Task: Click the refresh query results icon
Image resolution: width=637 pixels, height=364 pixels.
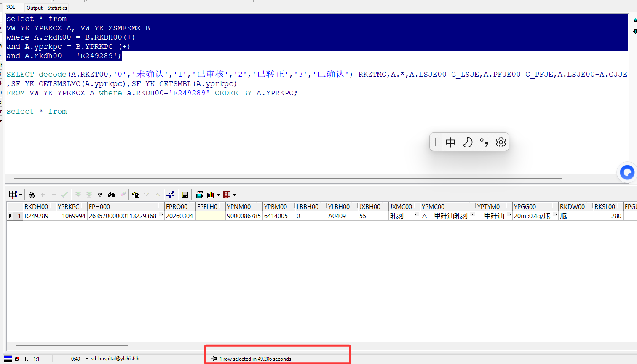Action: [x=100, y=195]
